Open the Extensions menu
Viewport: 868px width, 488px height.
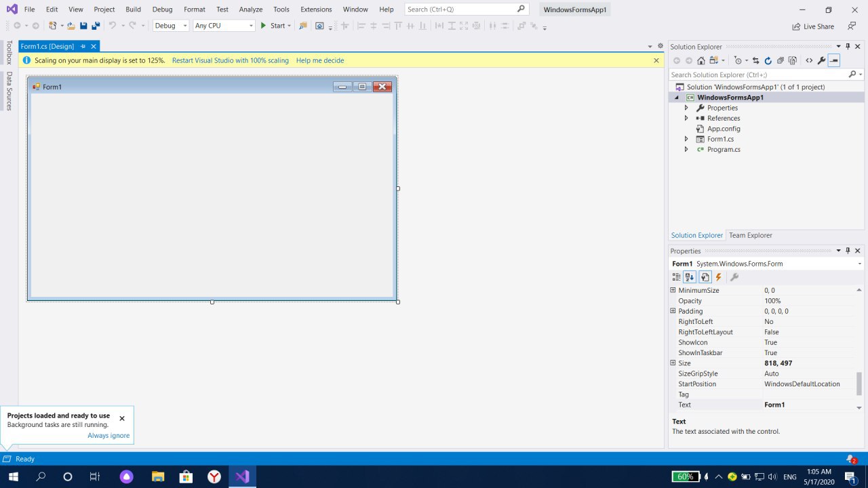[x=317, y=9]
